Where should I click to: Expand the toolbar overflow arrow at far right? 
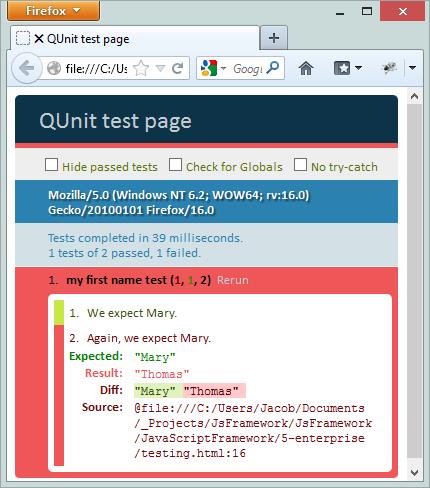pos(412,68)
